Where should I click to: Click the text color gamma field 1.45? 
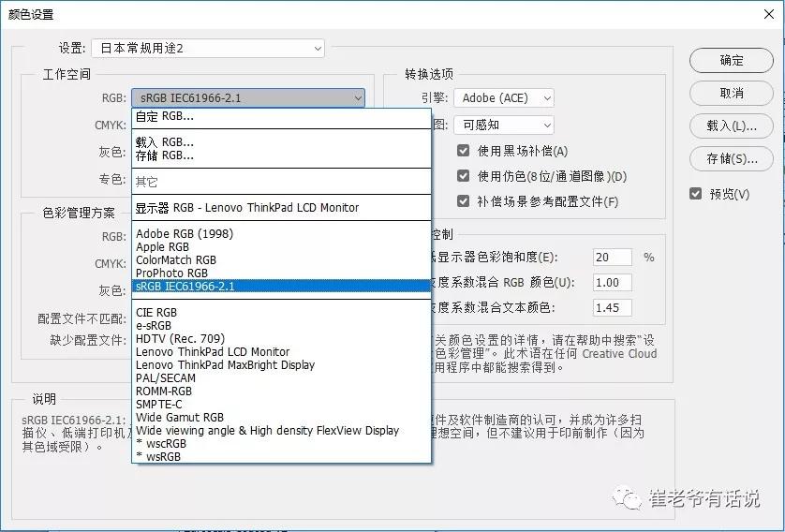tap(612, 307)
